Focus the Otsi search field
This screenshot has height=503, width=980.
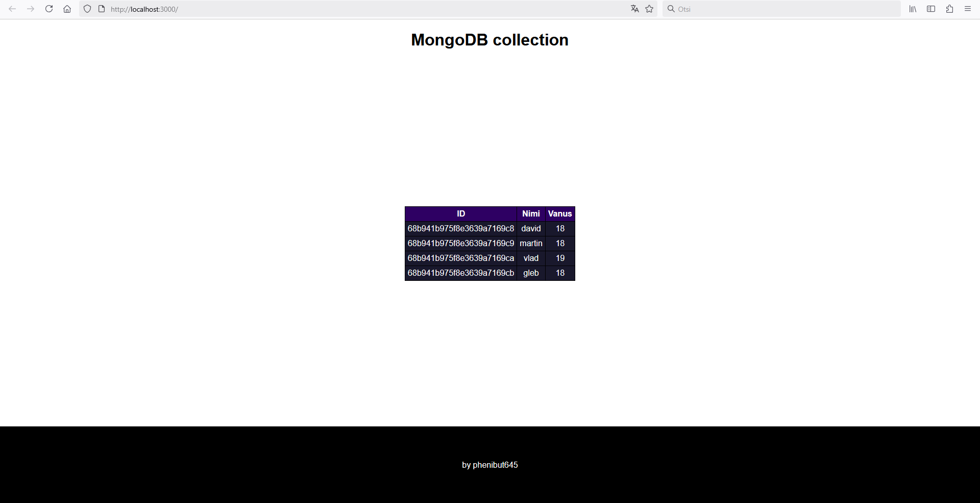click(x=781, y=9)
